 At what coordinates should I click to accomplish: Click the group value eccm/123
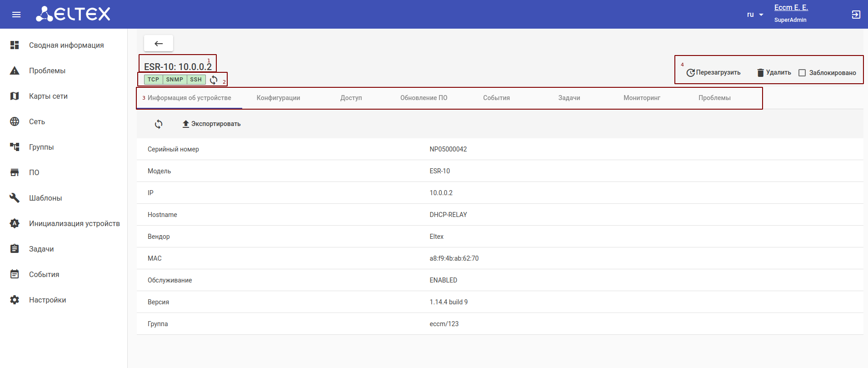(x=444, y=324)
